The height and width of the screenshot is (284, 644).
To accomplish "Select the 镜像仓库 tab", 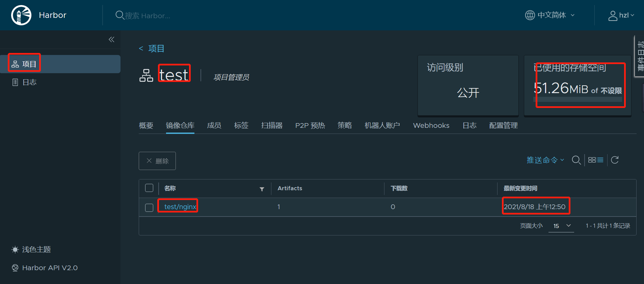I will tap(180, 125).
